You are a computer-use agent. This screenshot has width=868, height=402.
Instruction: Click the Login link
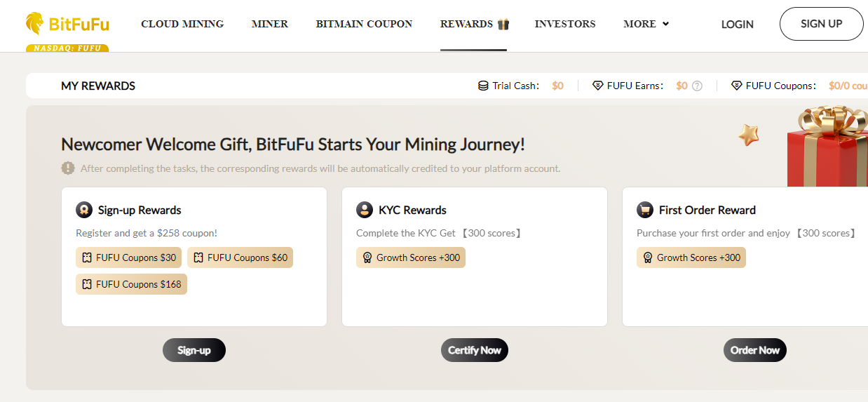[738, 24]
